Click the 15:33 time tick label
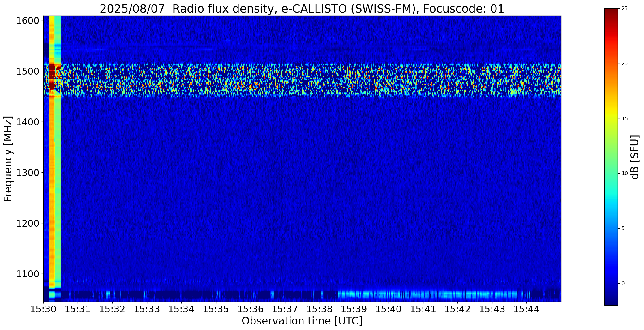This screenshot has height=330, width=644. point(147,309)
